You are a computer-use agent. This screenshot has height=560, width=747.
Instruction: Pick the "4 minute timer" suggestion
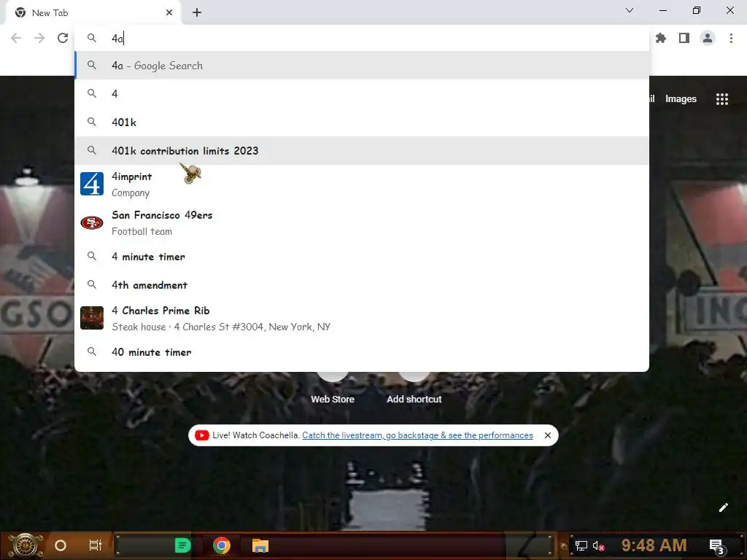(x=362, y=256)
